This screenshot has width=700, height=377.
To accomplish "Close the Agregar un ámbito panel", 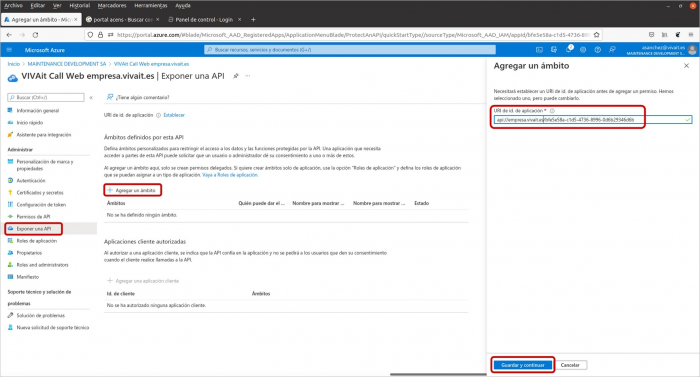I will (686, 66).
